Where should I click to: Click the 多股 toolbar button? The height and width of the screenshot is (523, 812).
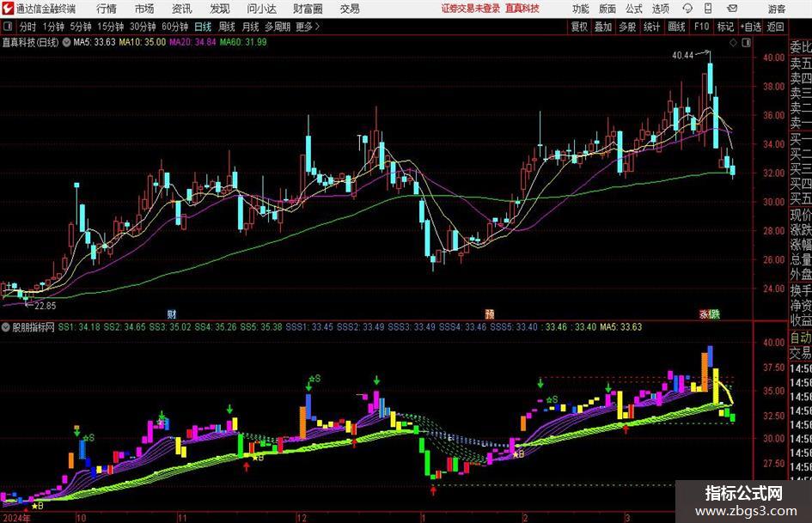coord(627,27)
